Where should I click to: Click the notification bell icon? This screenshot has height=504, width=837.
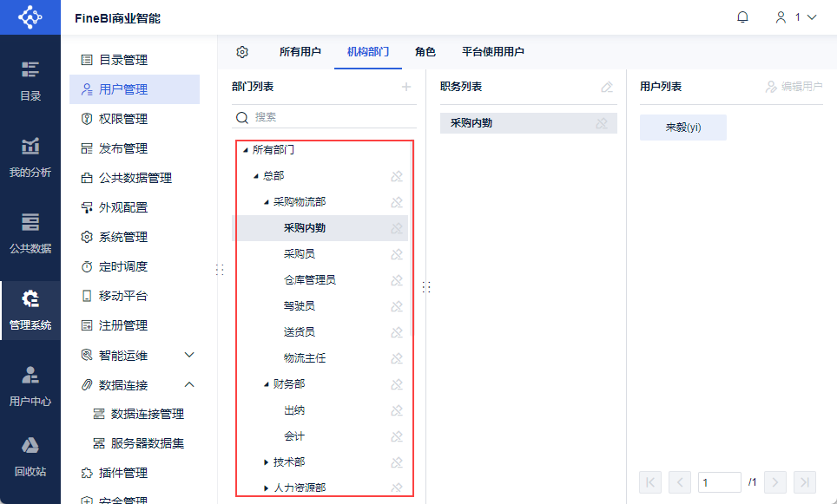pos(742,17)
